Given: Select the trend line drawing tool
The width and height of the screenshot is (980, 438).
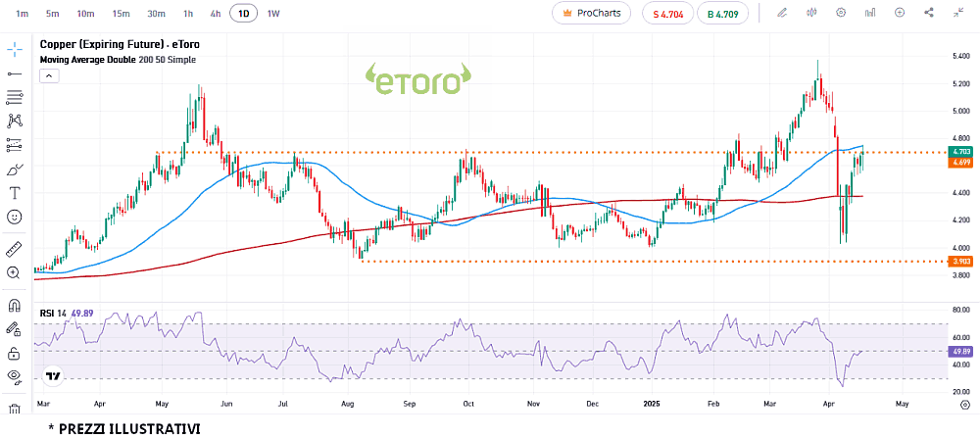Looking at the screenshot, I should point(15,73).
